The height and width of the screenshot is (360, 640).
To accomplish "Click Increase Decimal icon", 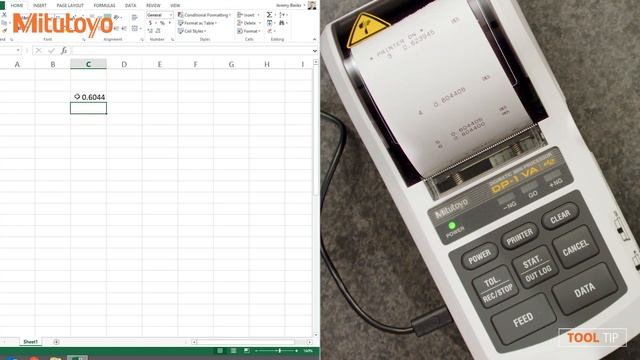I will [x=150, y=31].
